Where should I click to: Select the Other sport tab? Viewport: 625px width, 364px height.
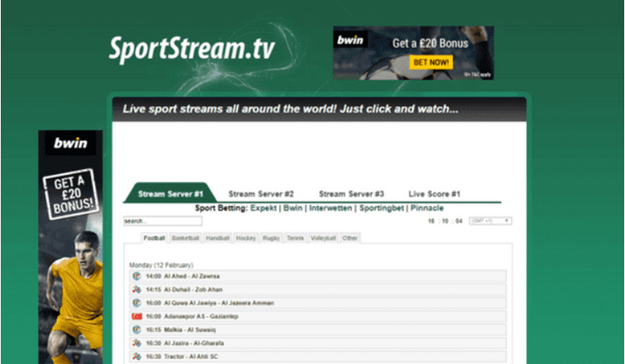point(350,238)
